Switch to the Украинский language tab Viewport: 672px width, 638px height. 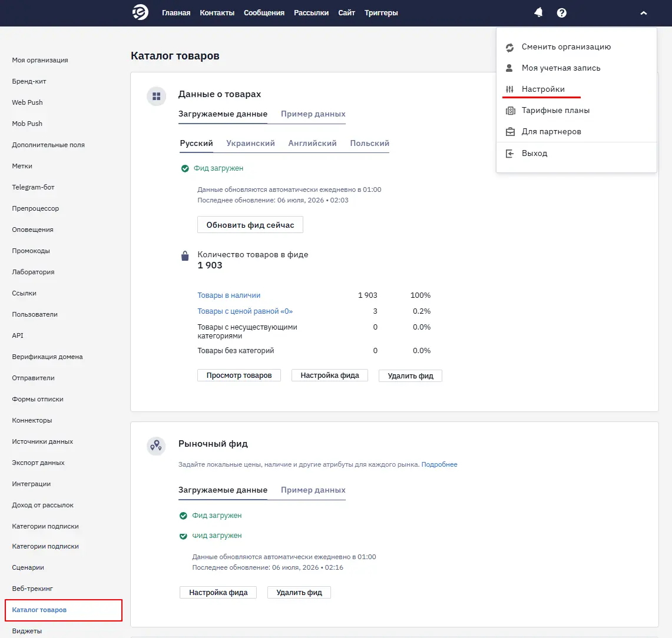[x=250, y=144]
